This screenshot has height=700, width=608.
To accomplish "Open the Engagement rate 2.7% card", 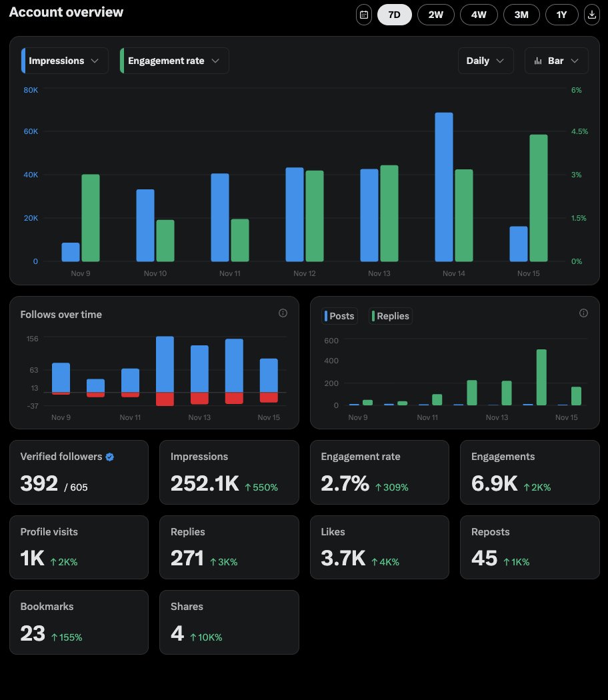I will (379, 472).
